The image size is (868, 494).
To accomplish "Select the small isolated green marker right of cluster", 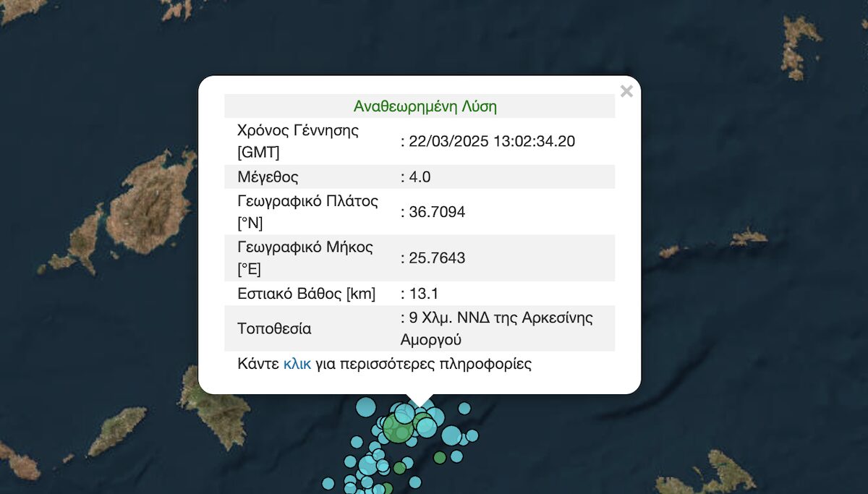I will (440, 457).
